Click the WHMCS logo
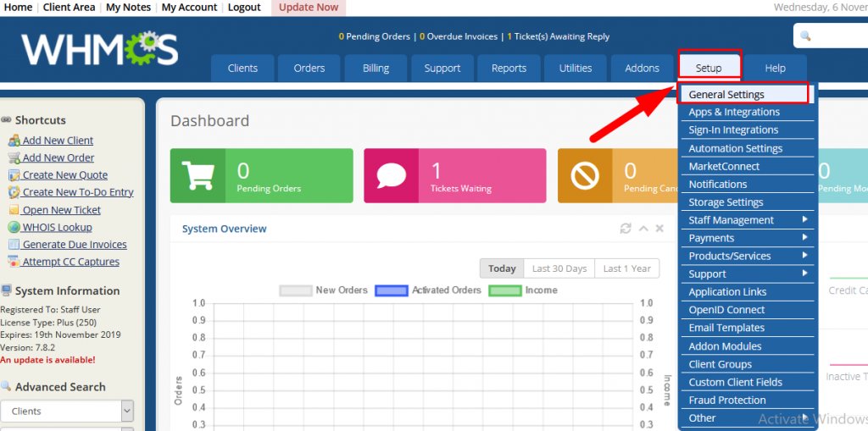The image size is (868, 431). pos(100,49)
